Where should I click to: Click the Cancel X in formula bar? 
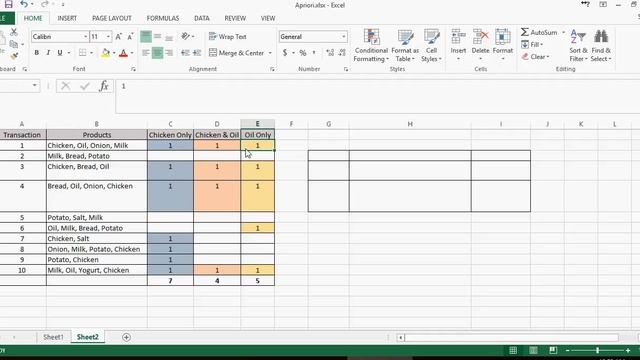66,86
